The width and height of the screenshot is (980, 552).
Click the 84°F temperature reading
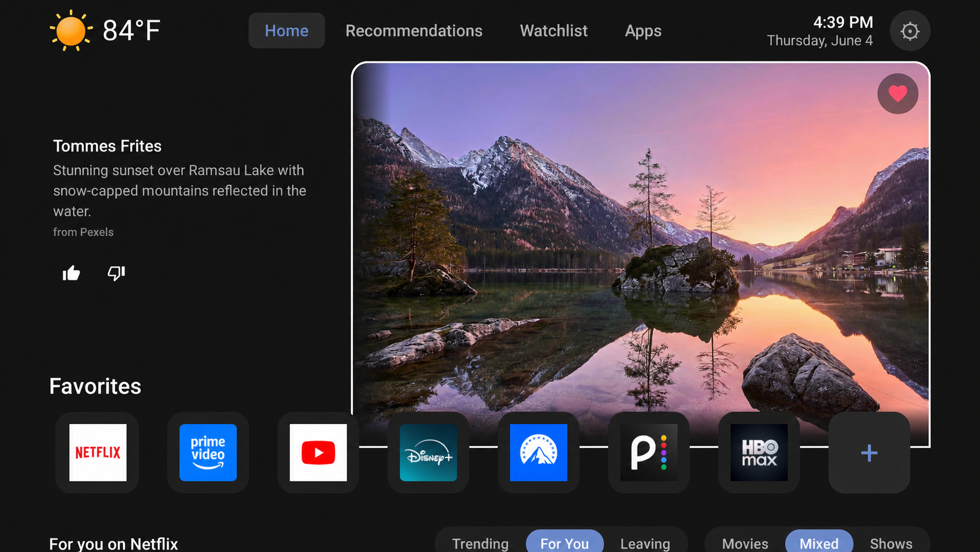pos(131,31)
